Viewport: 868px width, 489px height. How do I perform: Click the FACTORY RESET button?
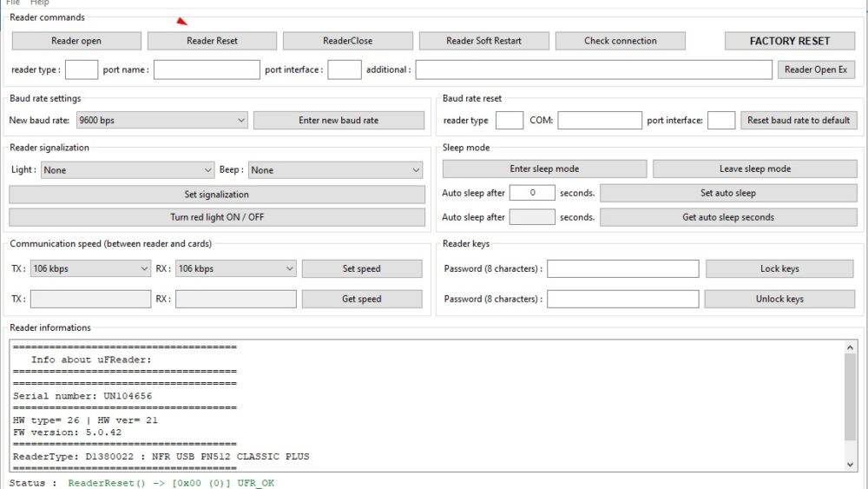(x=789, y=41)
